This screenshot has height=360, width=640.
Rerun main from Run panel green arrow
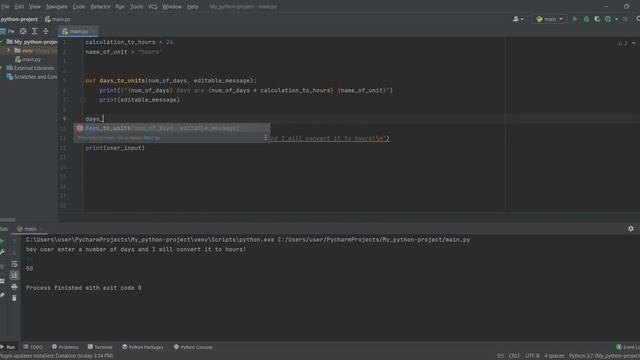2,241
